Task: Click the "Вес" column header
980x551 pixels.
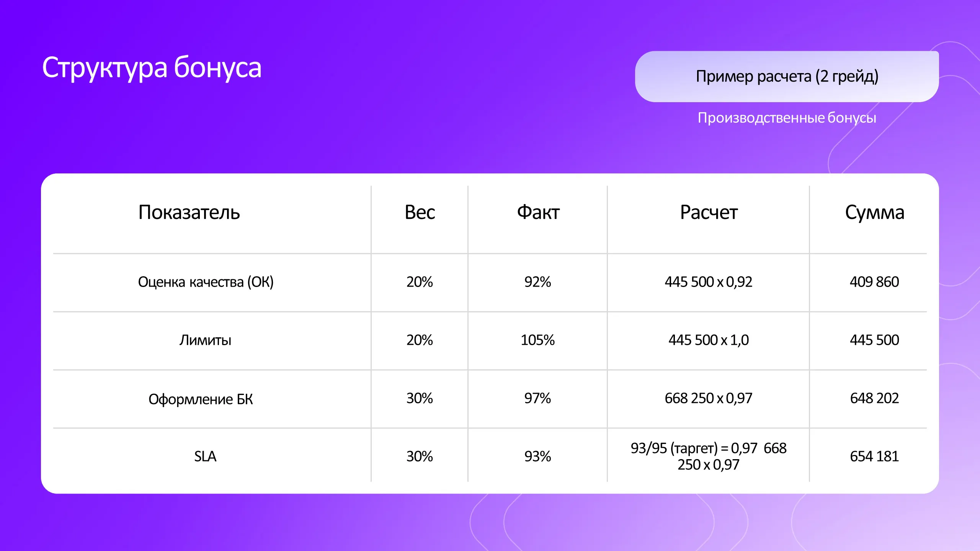Action: 420,212
